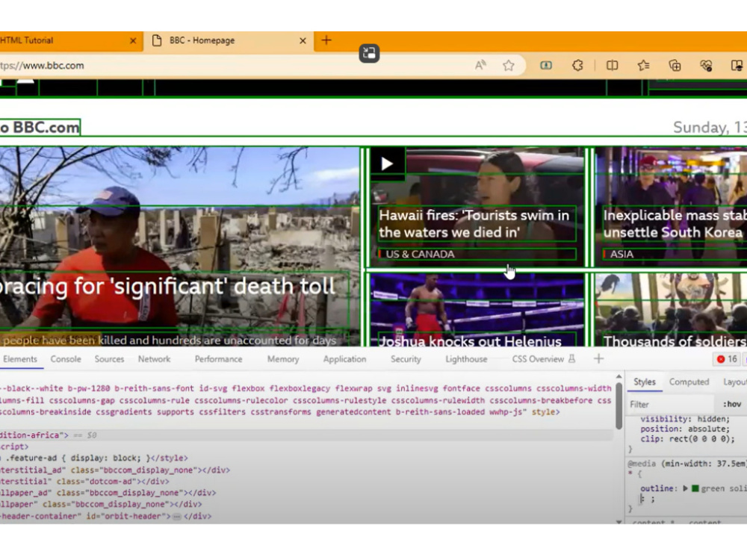Click the 'o BBC.com' welcome heading
Image resolution: width=747 pixels, height=560 pixels.
pos(40,128)
